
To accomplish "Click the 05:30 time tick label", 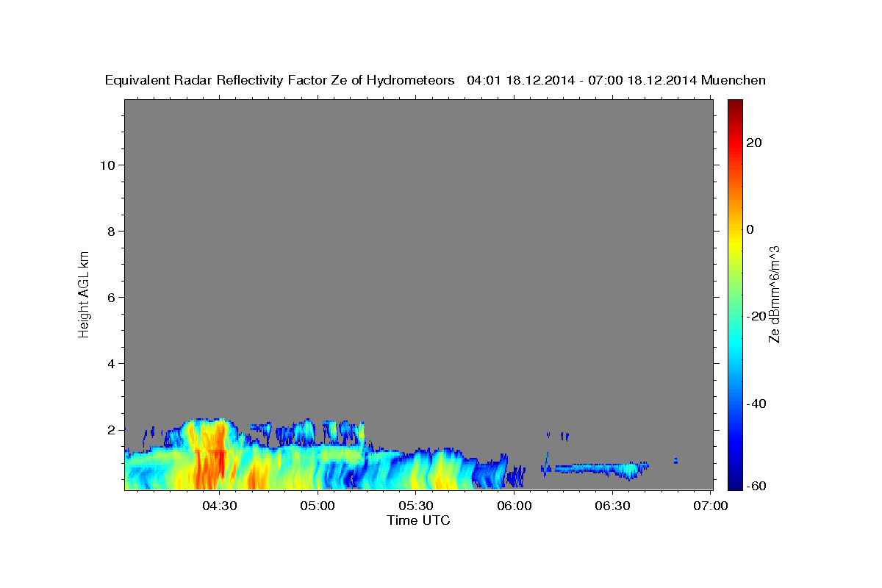I will 416,506.
